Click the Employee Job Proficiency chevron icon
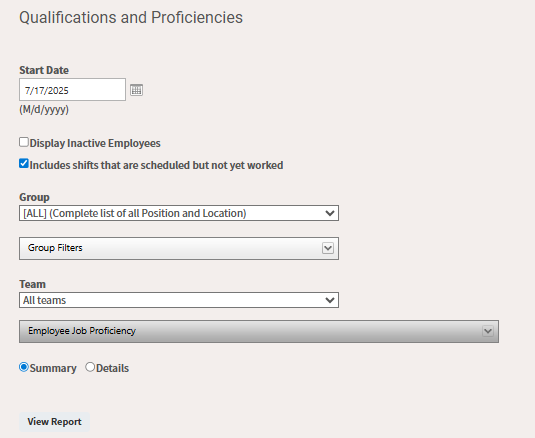535x438 pixels. click(488, 331)
